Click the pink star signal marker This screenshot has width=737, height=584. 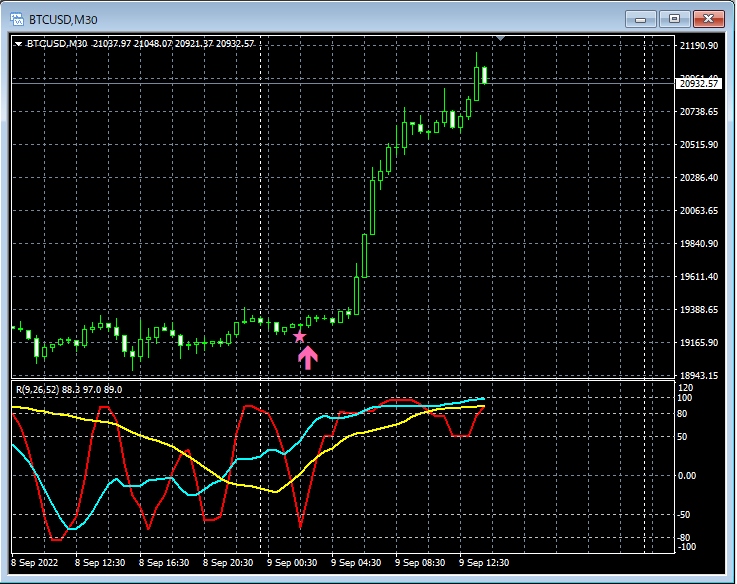(x=299, y=337)
